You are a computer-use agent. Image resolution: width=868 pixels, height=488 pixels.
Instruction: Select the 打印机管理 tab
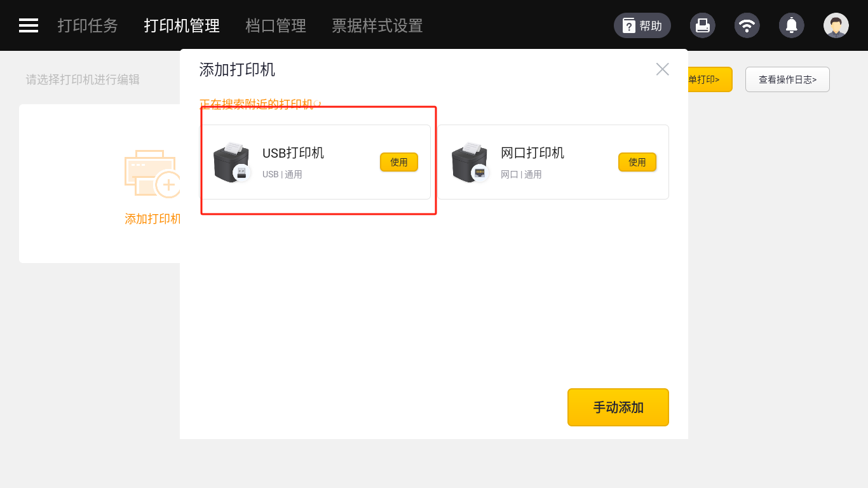tap(182, 25)
